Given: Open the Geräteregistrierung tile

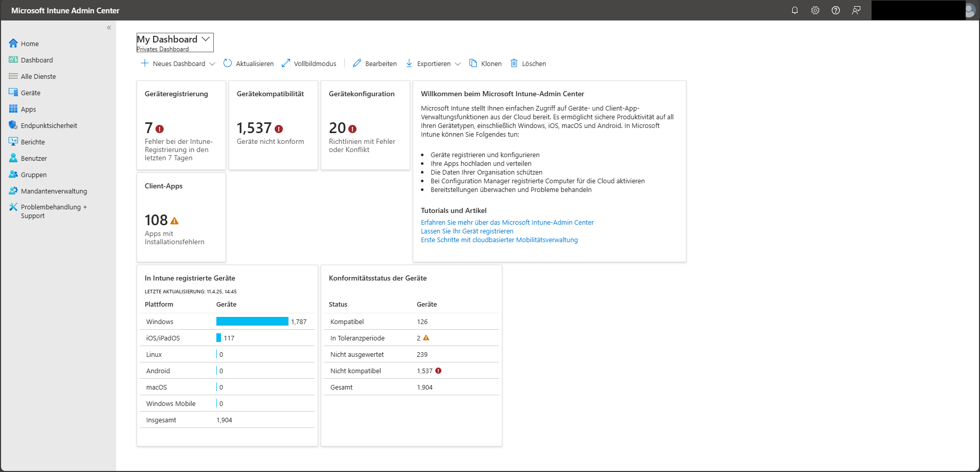Looking at the screenshot, I should (x=181, y=125).
